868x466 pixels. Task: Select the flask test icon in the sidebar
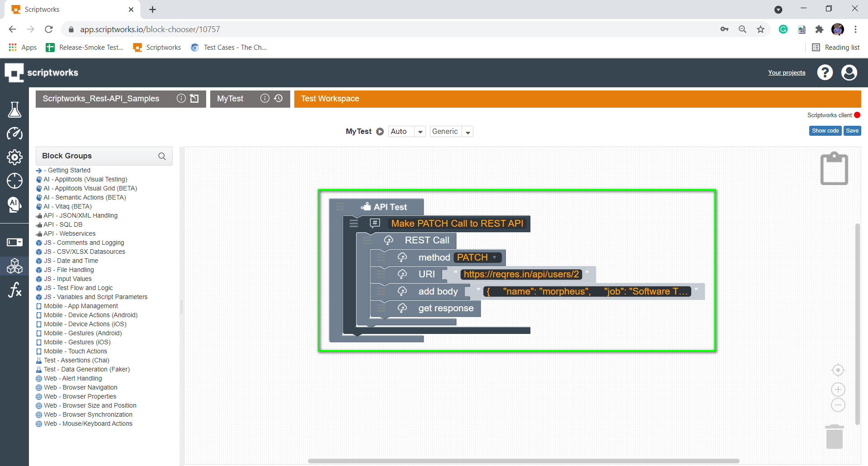15,109
